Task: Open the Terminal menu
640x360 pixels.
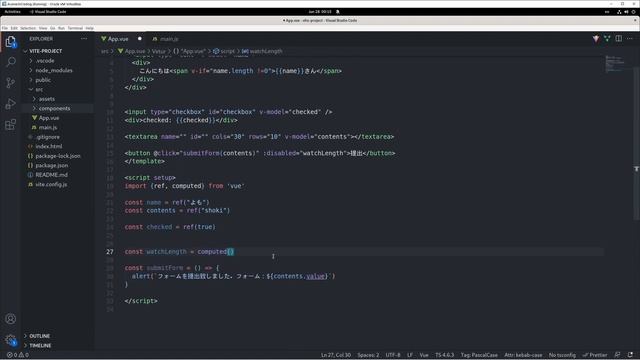Action: click(75, 28)
